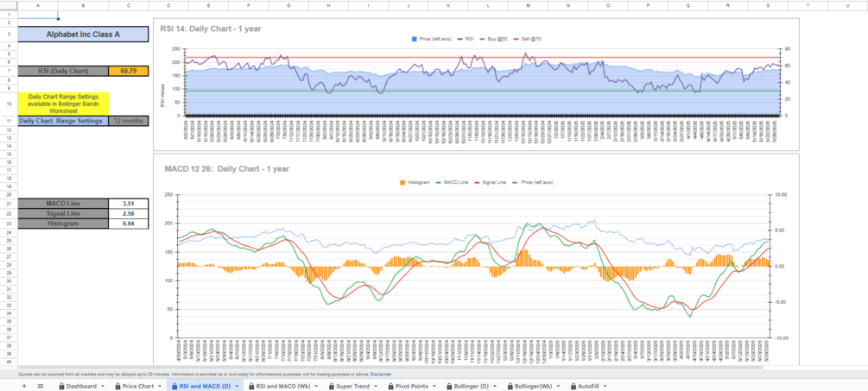
Task: Click the Buy @30 legend entry
Action: tap(494, 39)
